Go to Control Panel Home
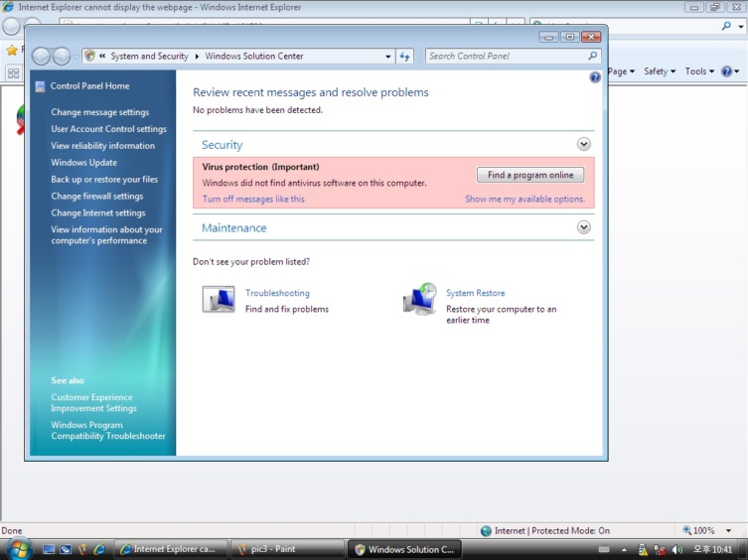The width and height of the screenshot is (748, 560). [89, 85]
